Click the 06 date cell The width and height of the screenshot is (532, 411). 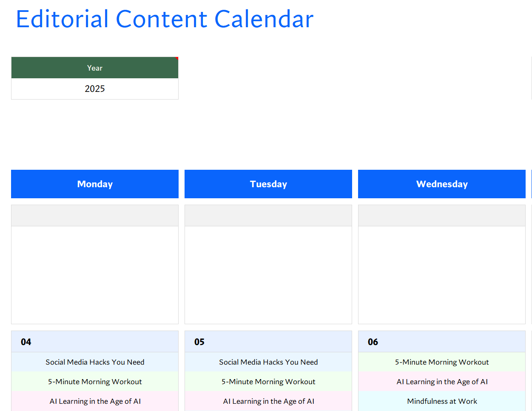442,342
